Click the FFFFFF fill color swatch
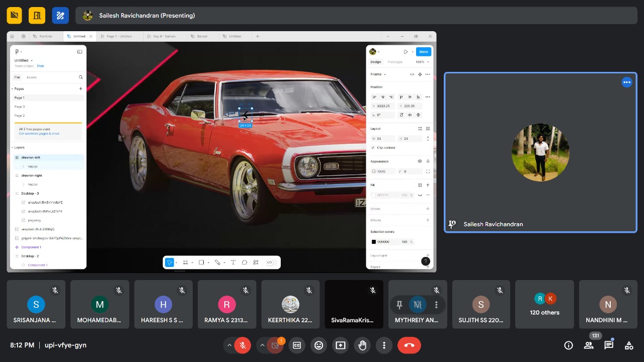This screenshot has width=644, height=362. point(374,195)
